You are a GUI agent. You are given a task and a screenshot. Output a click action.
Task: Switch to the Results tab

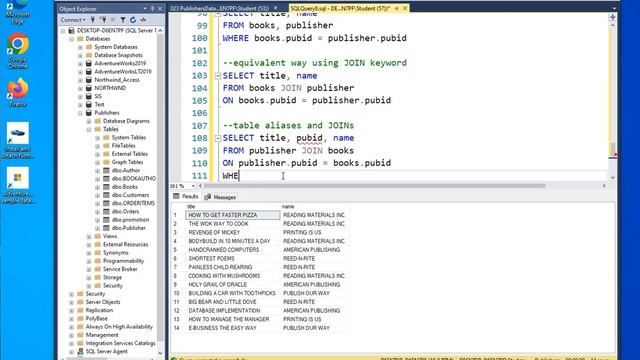coord(186,197)
